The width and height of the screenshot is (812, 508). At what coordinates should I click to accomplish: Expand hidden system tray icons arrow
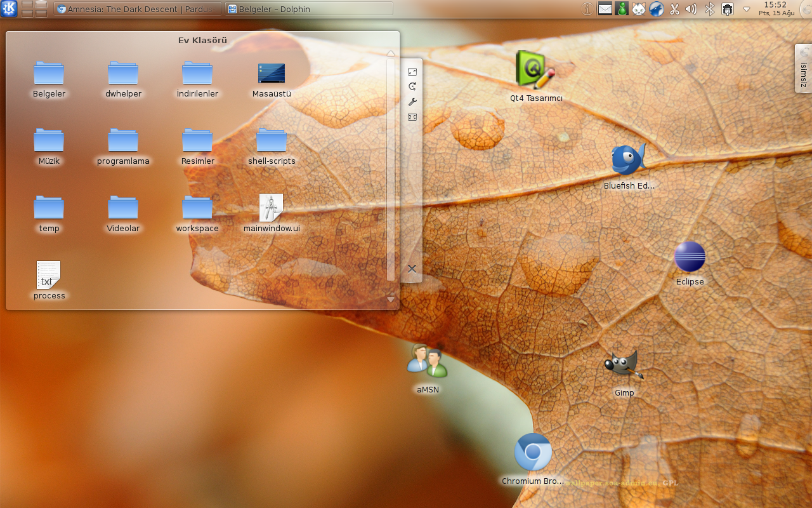746,9
